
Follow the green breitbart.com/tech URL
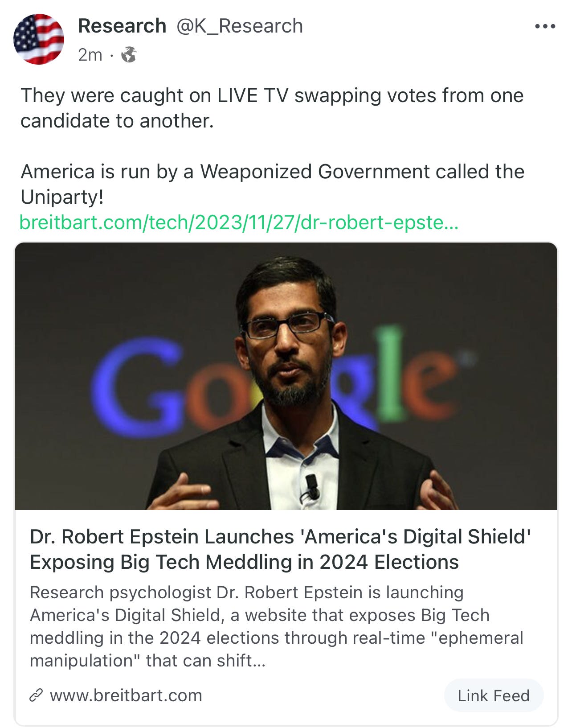[239, 222]
